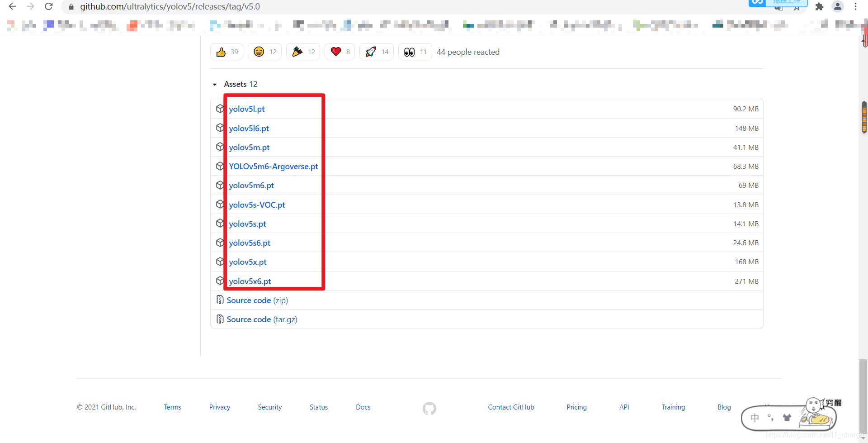This screenshot has width=868, height=443.
Task: Click package icon beside YOLOv5m6-Argoverse.pt
Action: point(220,166)
